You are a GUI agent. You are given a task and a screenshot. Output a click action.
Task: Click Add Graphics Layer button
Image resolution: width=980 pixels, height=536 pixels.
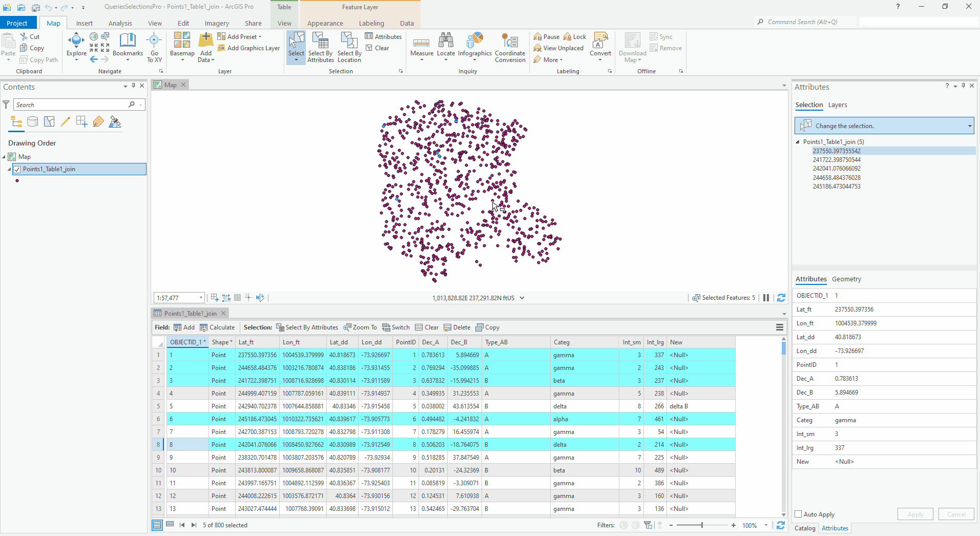248,48
